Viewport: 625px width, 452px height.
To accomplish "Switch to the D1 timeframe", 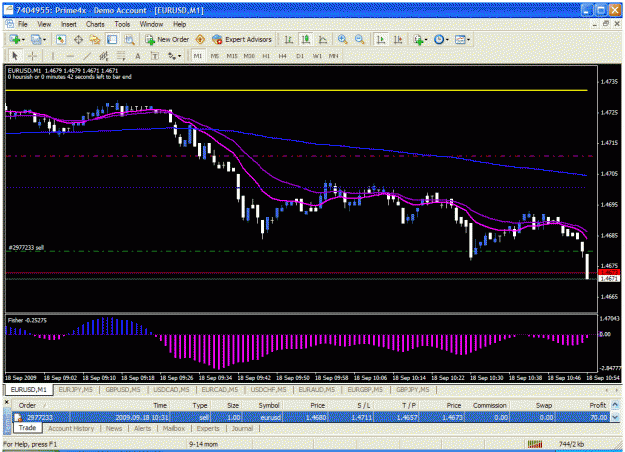I will [x=300, y=56].
